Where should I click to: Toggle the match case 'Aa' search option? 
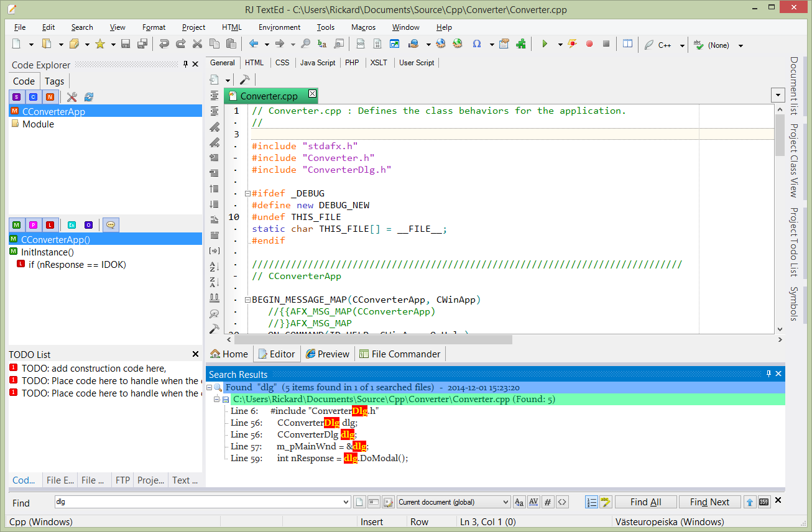(519, 502)
